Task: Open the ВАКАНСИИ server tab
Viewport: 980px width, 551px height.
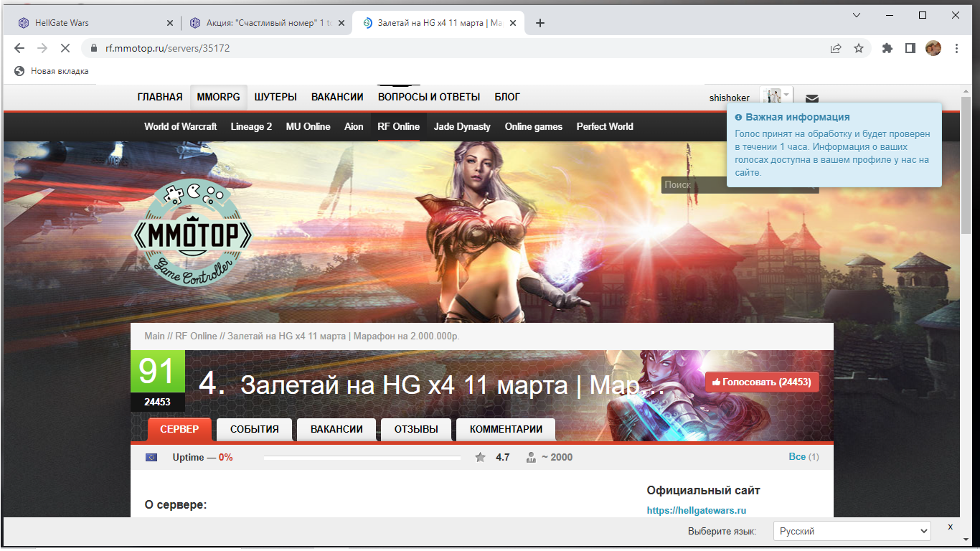Action: (336, 429)
